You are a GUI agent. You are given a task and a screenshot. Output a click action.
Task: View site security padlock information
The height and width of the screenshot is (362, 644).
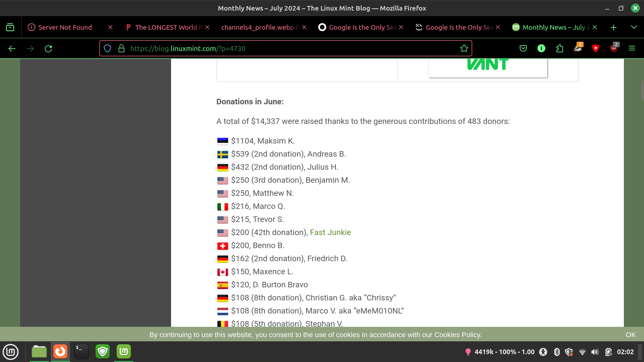(x=122, y=48)
